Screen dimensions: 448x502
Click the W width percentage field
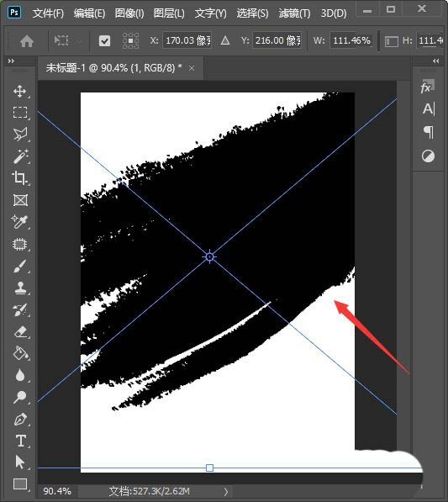tap(351, 40)
